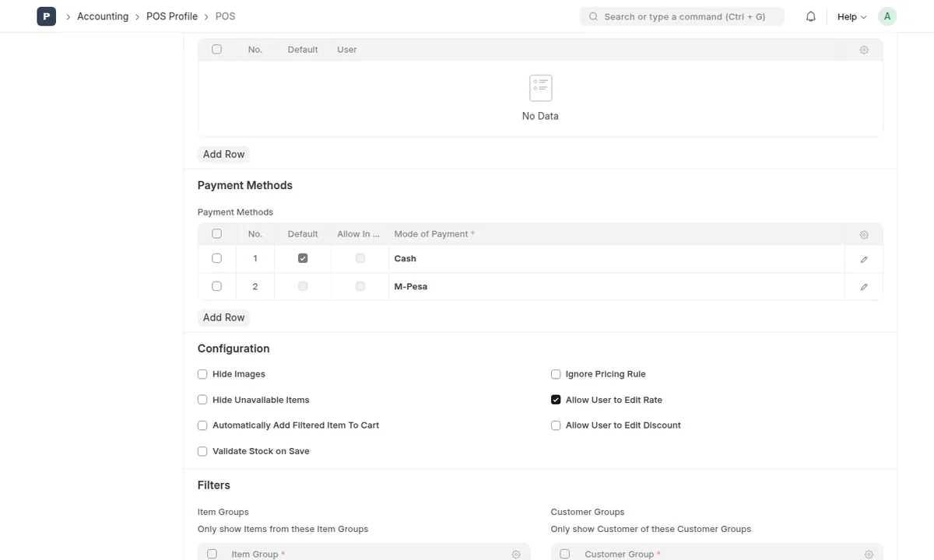Select the M-Pesa row checkbox

216,286
